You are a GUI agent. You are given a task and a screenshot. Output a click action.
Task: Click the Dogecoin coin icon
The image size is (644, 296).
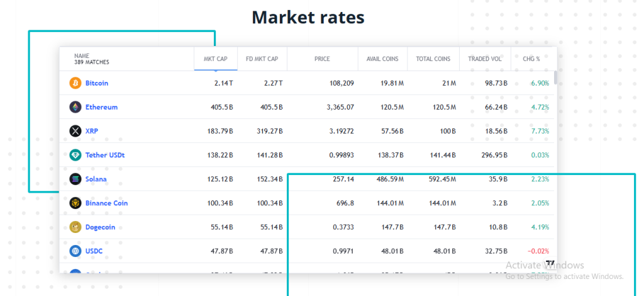pyautogui.click(x=75, y=227)
